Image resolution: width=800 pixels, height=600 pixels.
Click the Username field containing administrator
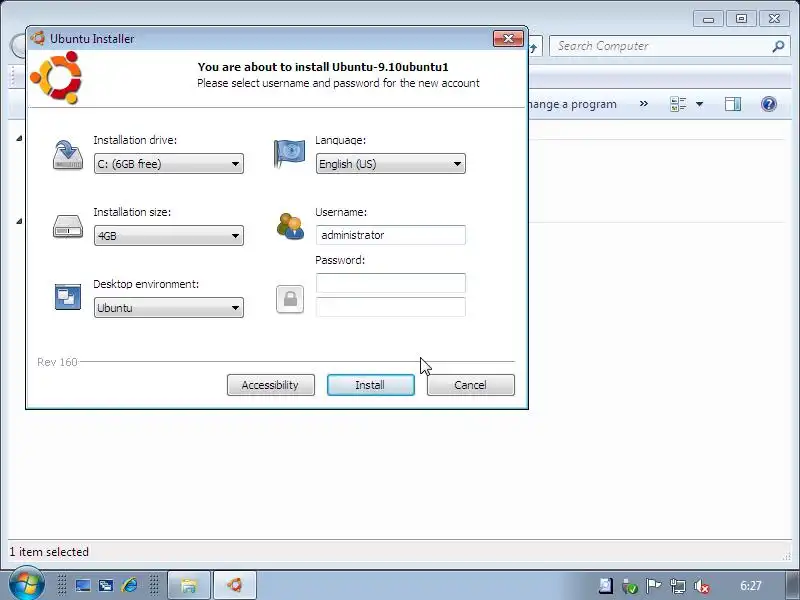click(390, 235)
